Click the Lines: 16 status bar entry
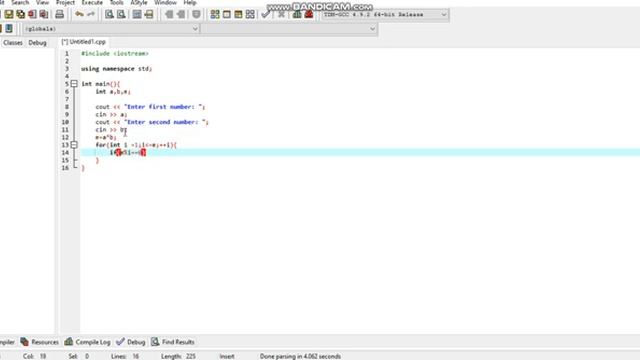Screen dimensions: 640x360 click(x=125, y=356)
